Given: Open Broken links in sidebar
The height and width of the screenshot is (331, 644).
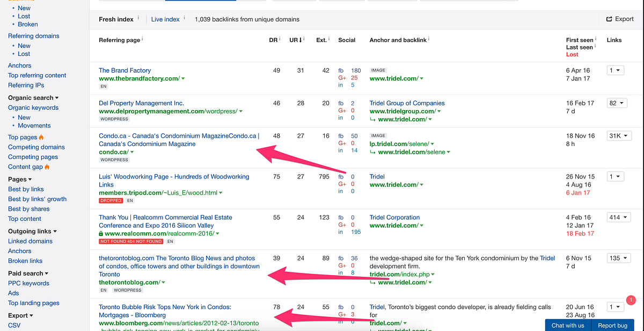Looking at the screenshot, I should (25, 261).
